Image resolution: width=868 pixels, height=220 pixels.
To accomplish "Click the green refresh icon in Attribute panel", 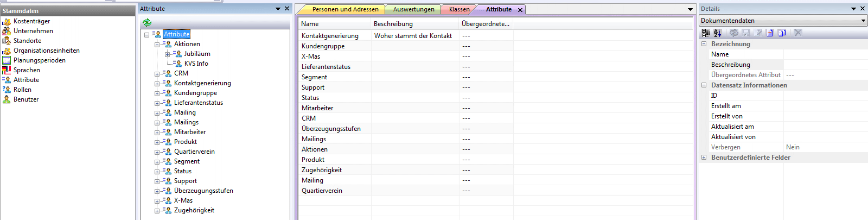I will tap(146, 22).
